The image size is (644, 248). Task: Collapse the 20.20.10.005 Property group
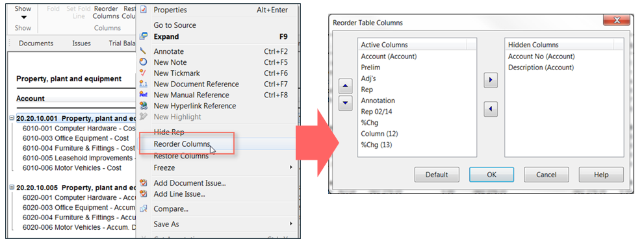(x=12, y=188)
